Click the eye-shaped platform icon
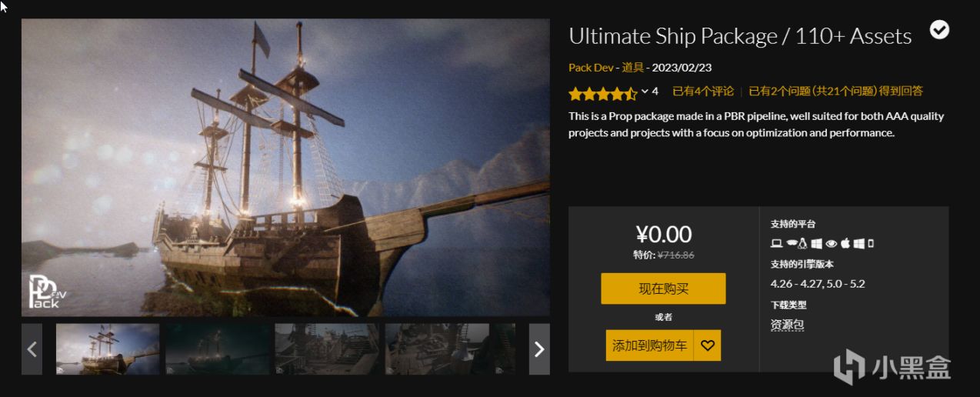 831,244
